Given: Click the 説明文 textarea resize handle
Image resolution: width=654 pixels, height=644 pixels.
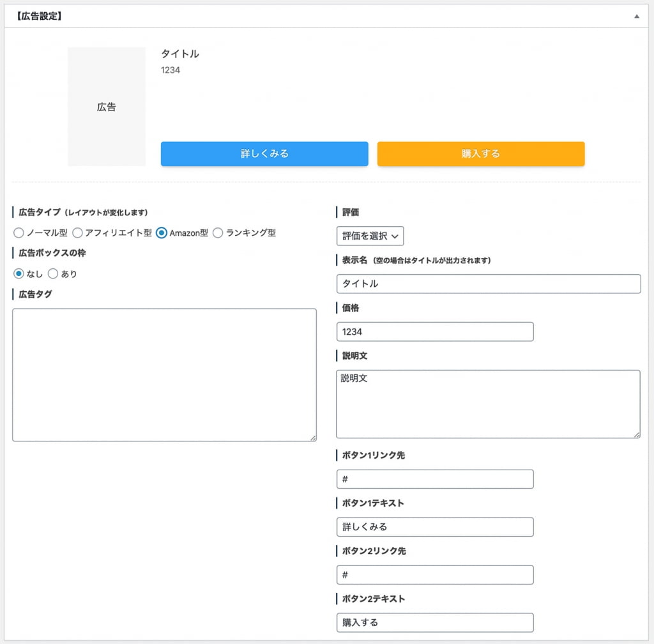Looking at the screenshot, I should pyautogui.click(x=637, y=435).
